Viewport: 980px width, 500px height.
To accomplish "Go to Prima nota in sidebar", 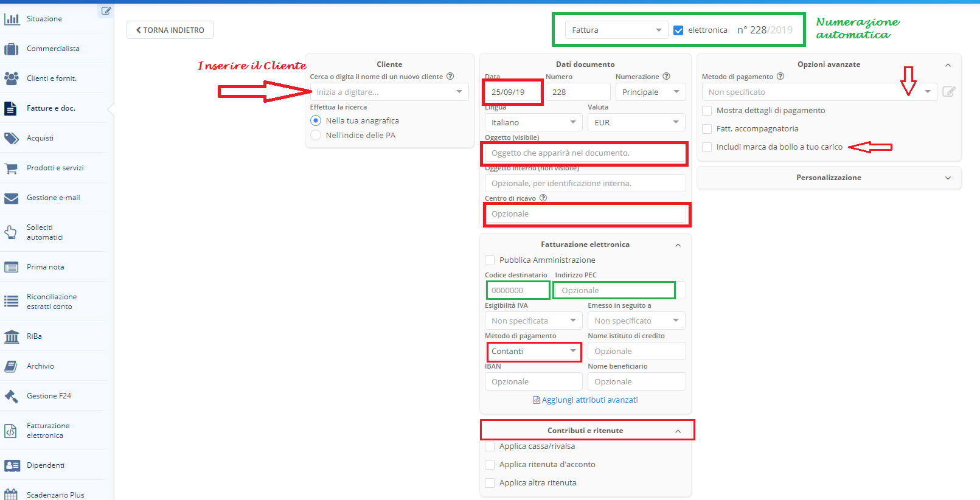I will 45,267.
